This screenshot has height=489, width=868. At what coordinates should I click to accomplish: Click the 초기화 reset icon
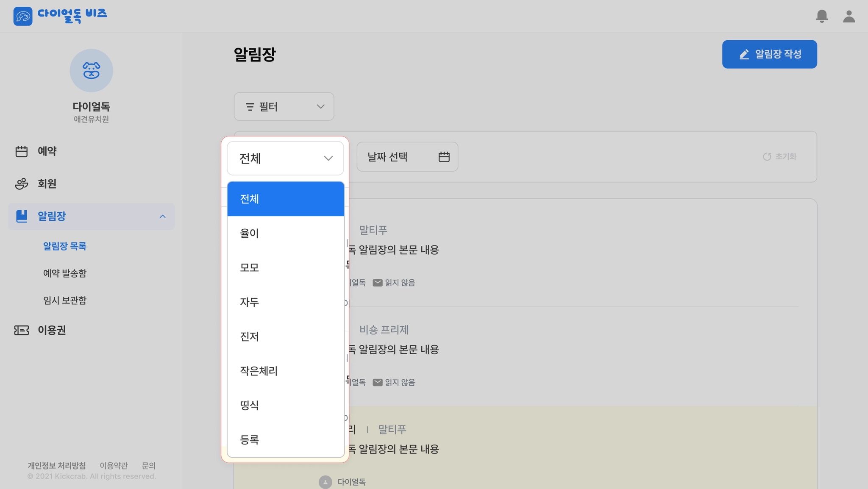click(x=767, y=157)
